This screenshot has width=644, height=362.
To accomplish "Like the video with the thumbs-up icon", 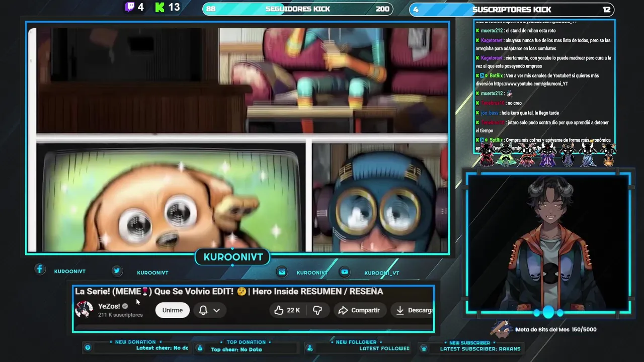I will click(x=279, y=310).
